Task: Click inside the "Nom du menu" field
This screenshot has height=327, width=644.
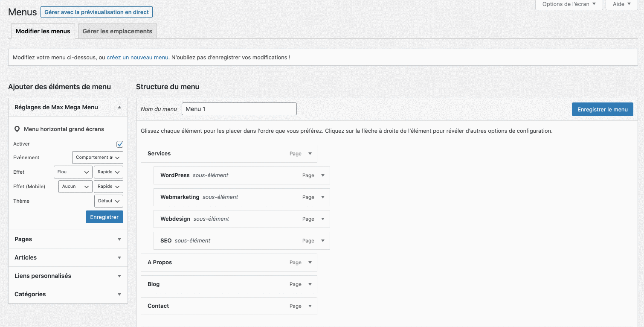Action: [x=239, y=109]
